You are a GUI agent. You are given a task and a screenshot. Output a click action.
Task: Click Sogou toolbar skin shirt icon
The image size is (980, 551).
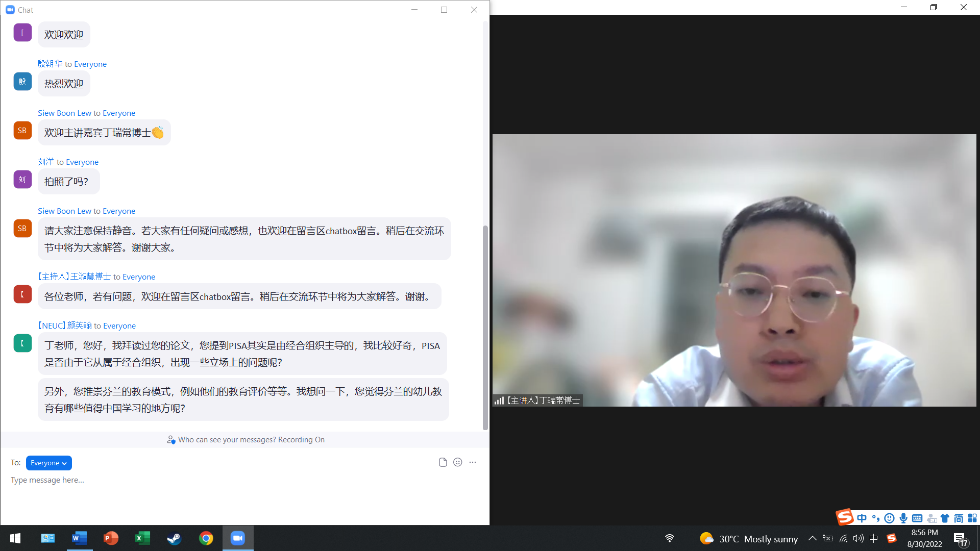(945, 518)
